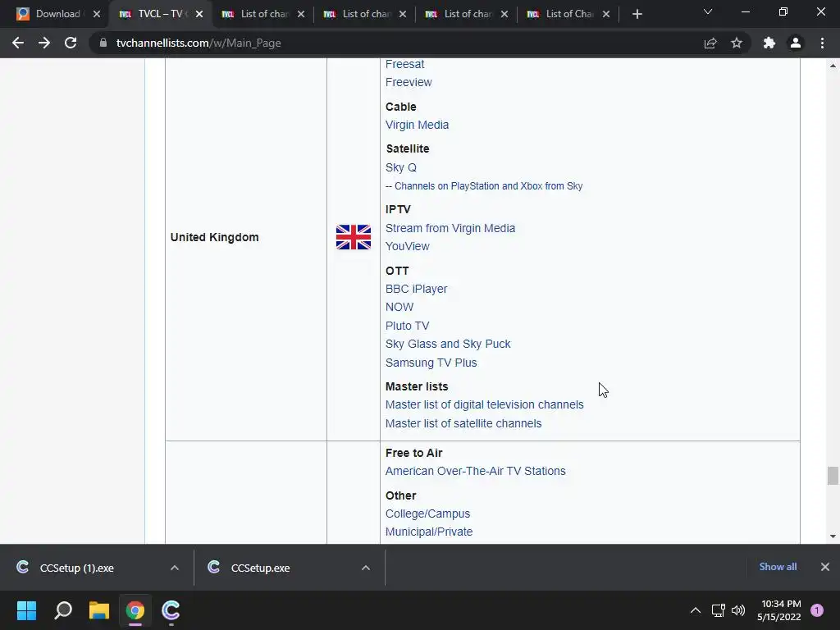Click the scrollbar up arrow
The width and height of the screenshot is (840, 630).
pyautogui.click(x=833, y=66)
